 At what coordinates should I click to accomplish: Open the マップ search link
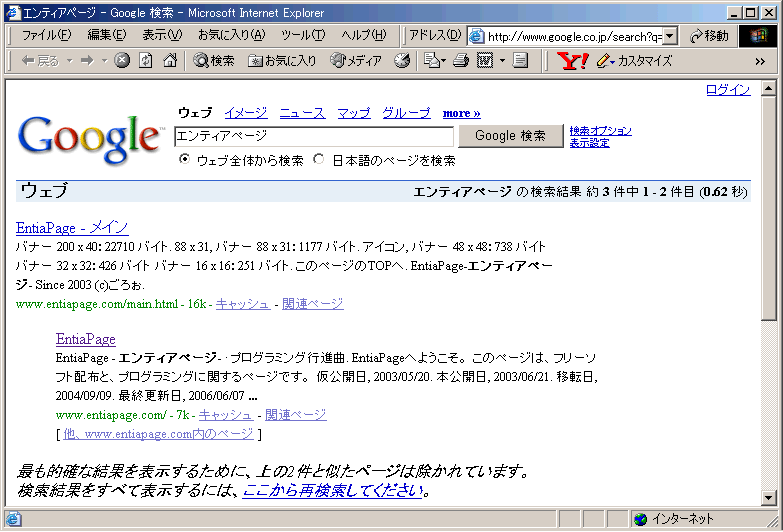(354, 113)
